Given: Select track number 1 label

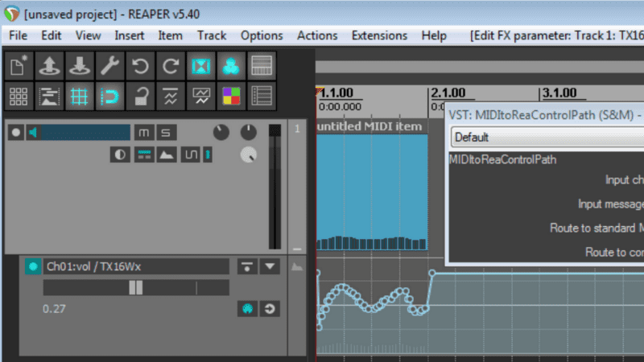Looking at the screenshot, I should (x=297, y=129).
